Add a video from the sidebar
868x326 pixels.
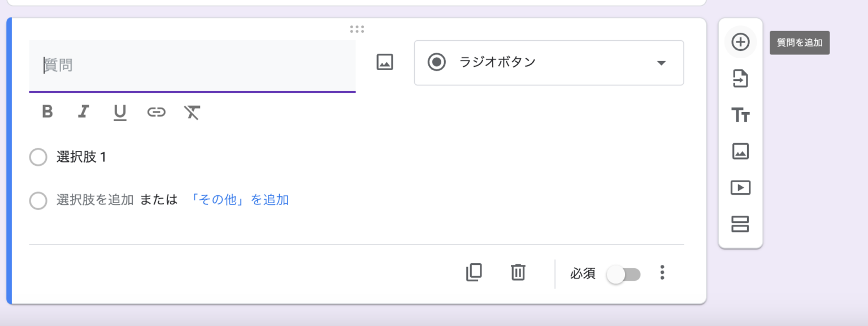[740, 187]
